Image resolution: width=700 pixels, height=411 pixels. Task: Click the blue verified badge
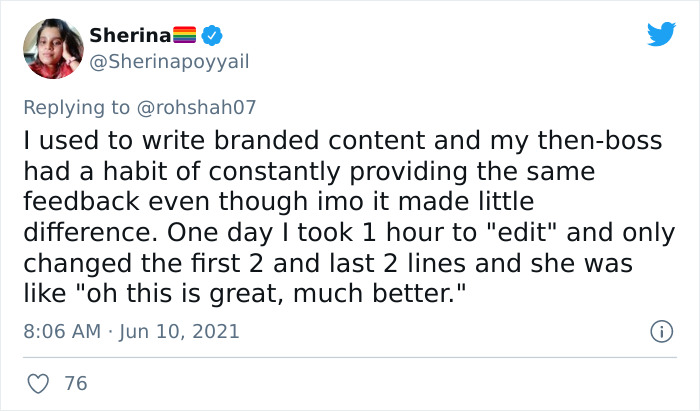(x=212, y=36)
